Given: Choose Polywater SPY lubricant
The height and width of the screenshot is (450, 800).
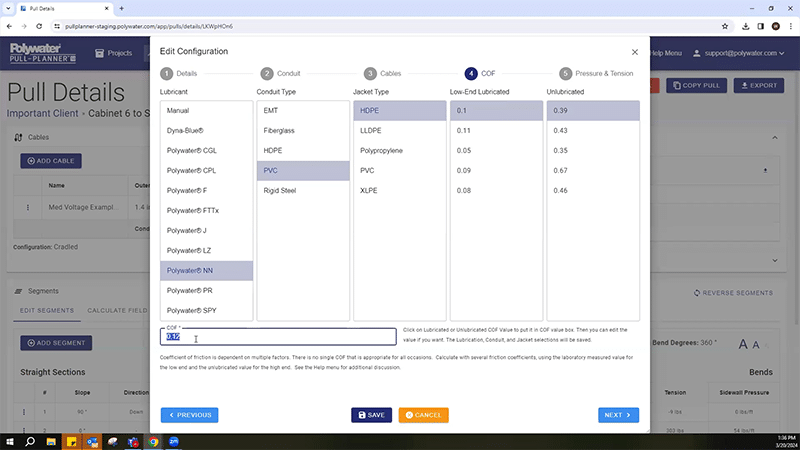Looking at the screenshot, I should tap(207, 310).
